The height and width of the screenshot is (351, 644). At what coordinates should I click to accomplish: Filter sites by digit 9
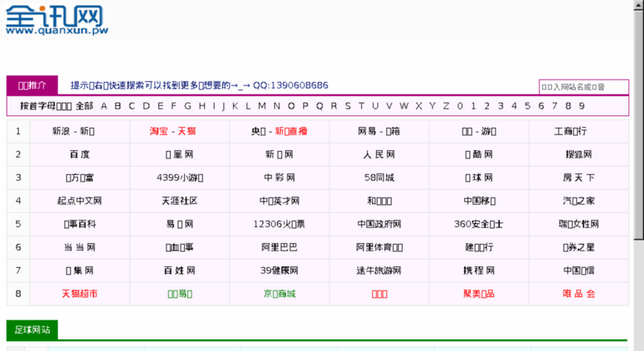tap(582, 106)
